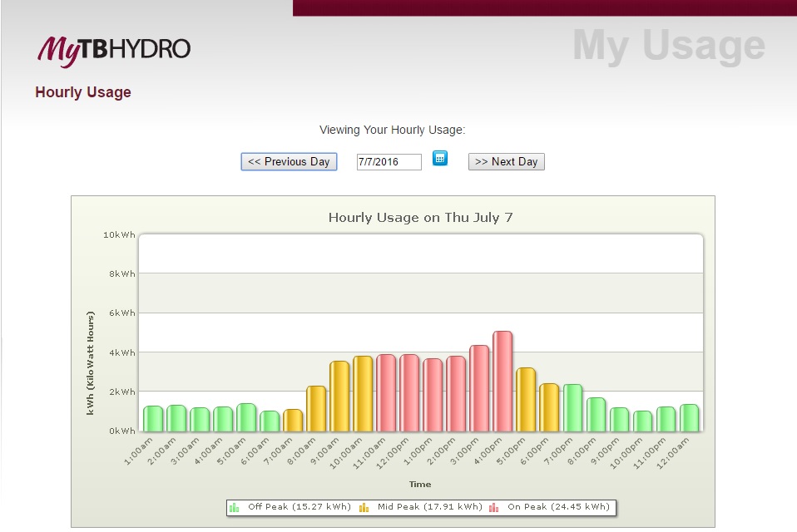Screen dimensions: 797x532
Task: Click the On Peak legend icon
Action: click(x=493, y=507)
